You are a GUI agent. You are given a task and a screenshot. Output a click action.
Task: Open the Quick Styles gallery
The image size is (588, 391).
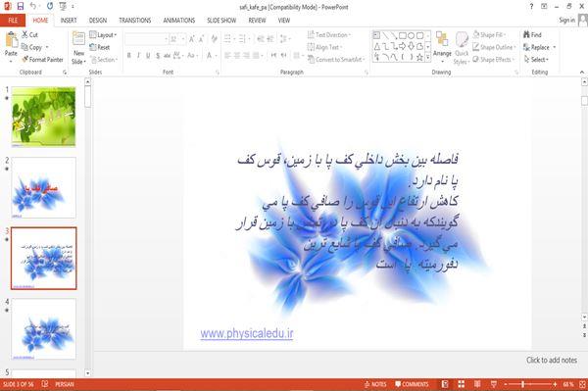pyautogui.click(x=462, y=48)
